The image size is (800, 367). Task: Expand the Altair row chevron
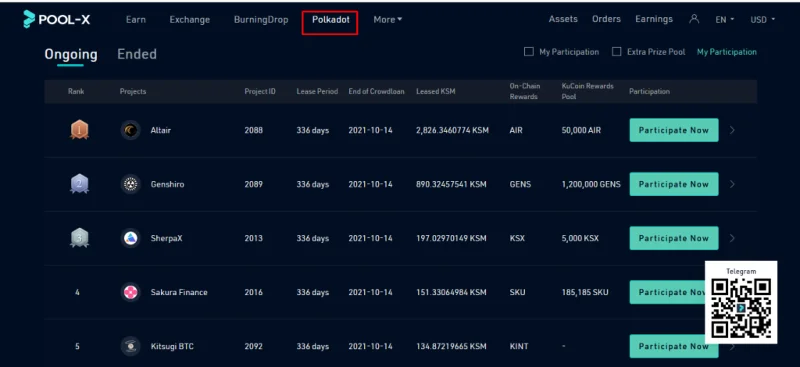[733, 130]
